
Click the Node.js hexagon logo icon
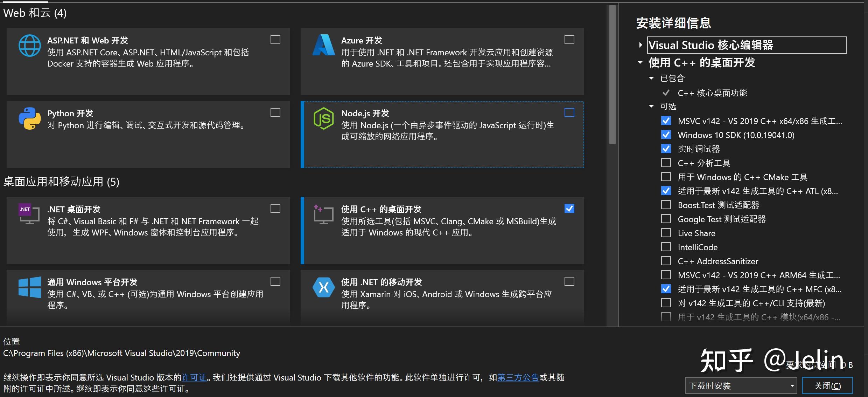tap(324, 118)
